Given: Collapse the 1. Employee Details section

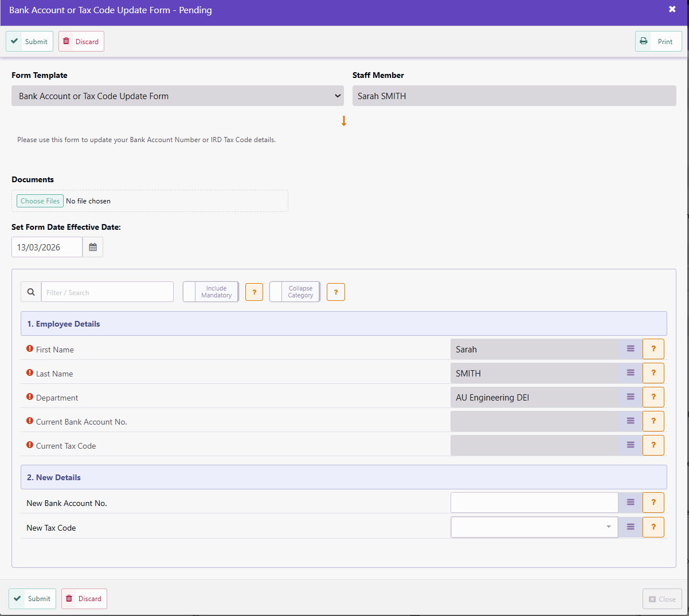Looking at the screenshot, I should pyautogui.click(x=344, y=324).
